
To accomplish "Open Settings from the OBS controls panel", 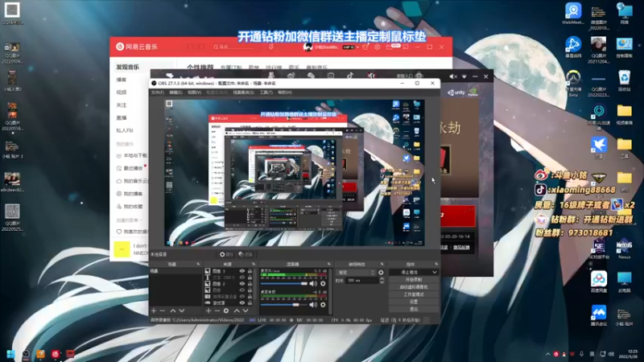I will (414, 302).
